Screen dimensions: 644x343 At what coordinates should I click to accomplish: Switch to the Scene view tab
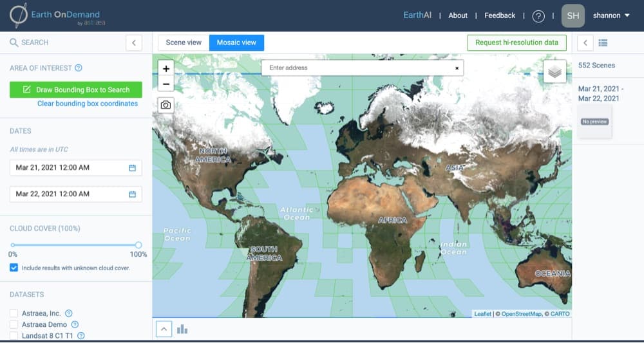[184, 43]
